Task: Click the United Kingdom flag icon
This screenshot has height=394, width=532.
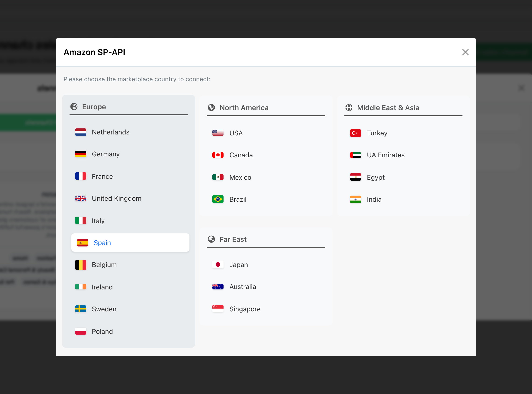Action: click(80, 198)
